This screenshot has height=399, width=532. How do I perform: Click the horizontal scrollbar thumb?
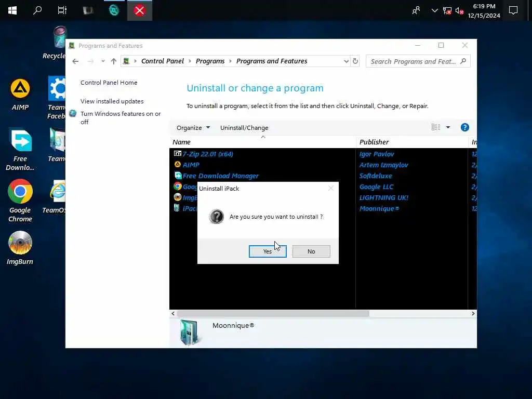click(273, 313)
